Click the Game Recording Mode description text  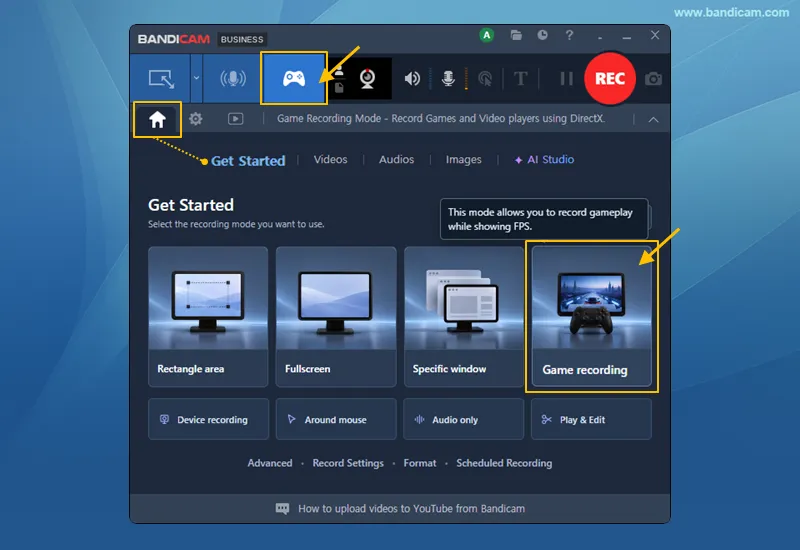pyautogui.click(x=441, y=119)
